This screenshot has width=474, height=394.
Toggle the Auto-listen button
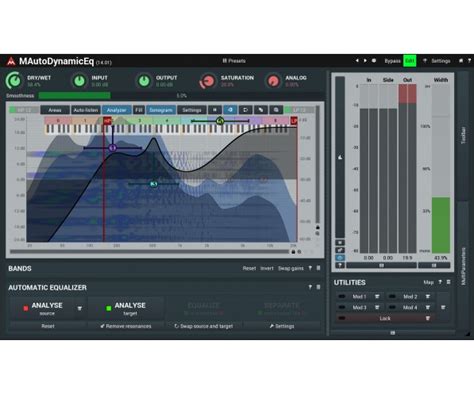86,110
